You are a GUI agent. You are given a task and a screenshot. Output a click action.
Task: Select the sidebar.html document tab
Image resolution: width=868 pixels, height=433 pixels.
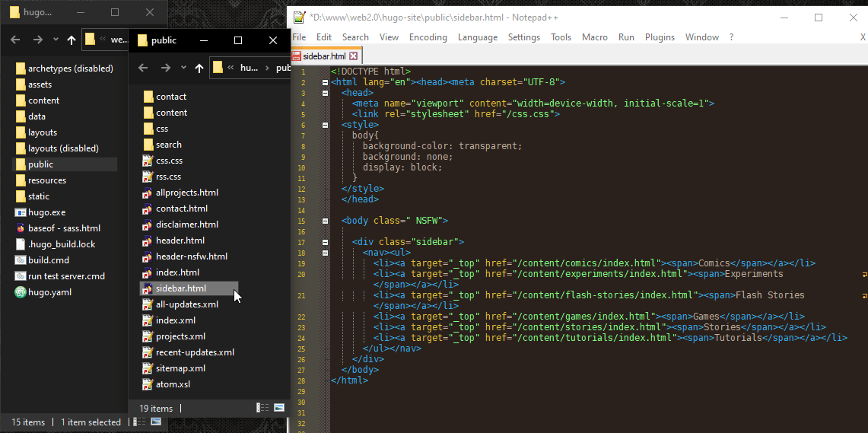coord(323,56)
